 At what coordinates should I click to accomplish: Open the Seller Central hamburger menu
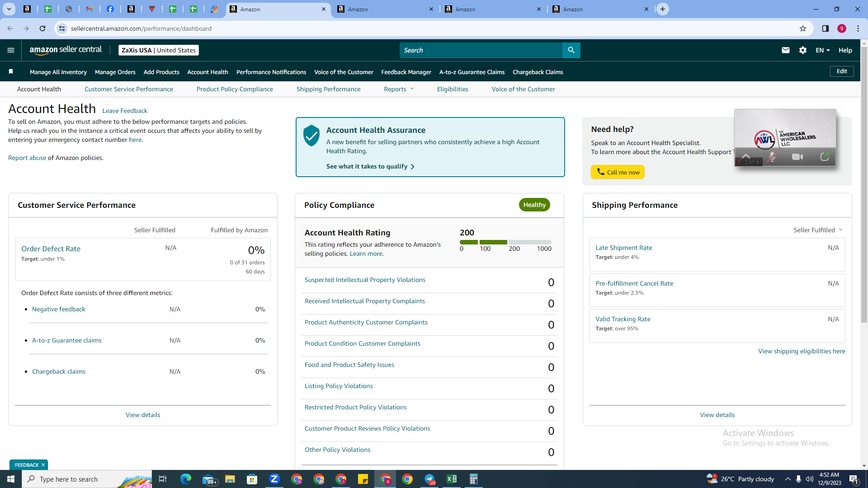point(11,50)
